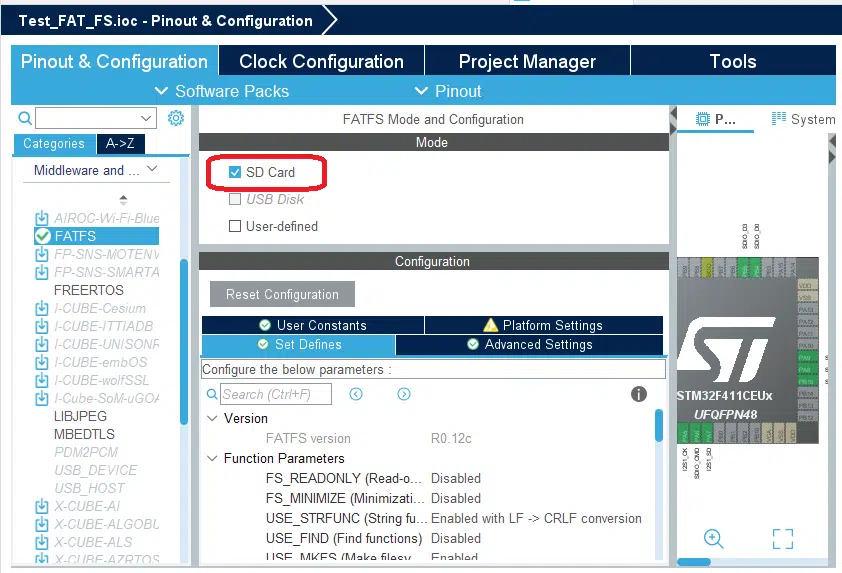This screenshot has height=573, width=842.
Task: Click the STM32F411CEUx chip graphic
Action: [x=748, y=350]
